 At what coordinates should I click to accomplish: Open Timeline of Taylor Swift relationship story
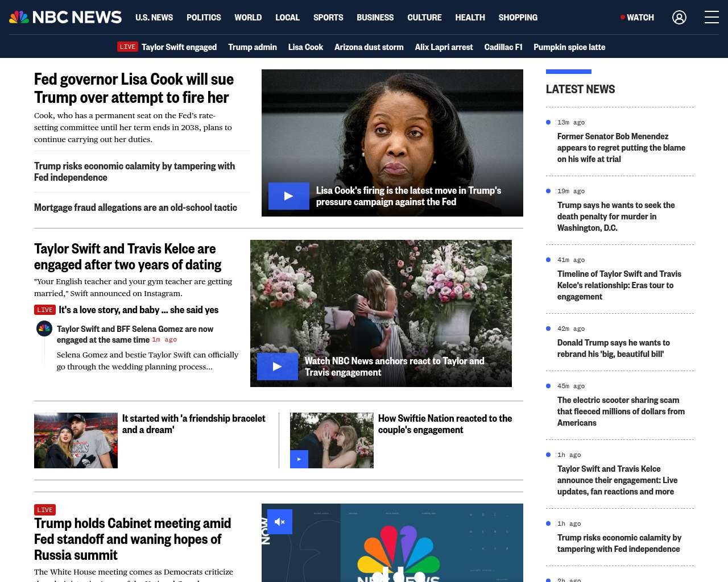[x=619, y=285]
